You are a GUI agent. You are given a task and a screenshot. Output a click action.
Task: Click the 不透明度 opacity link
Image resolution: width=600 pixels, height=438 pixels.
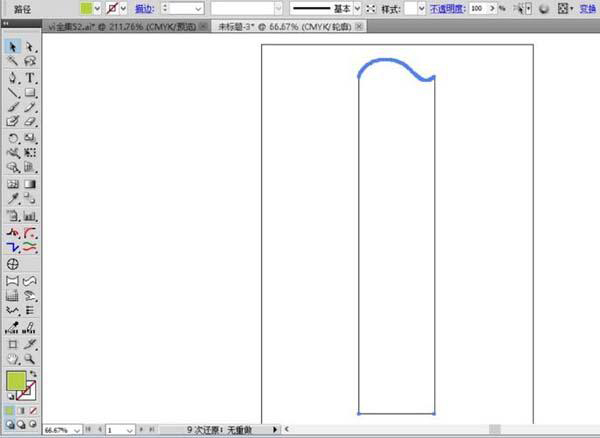point(448,8)
